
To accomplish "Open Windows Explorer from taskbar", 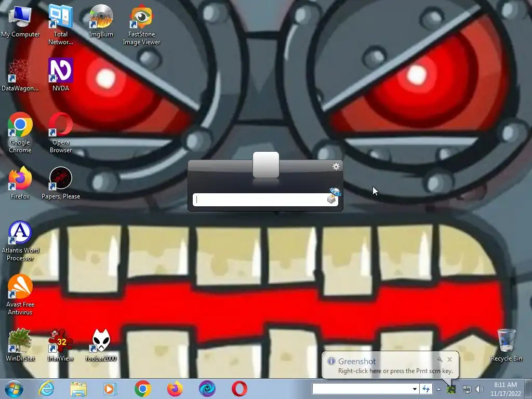I will coord(78,389).
